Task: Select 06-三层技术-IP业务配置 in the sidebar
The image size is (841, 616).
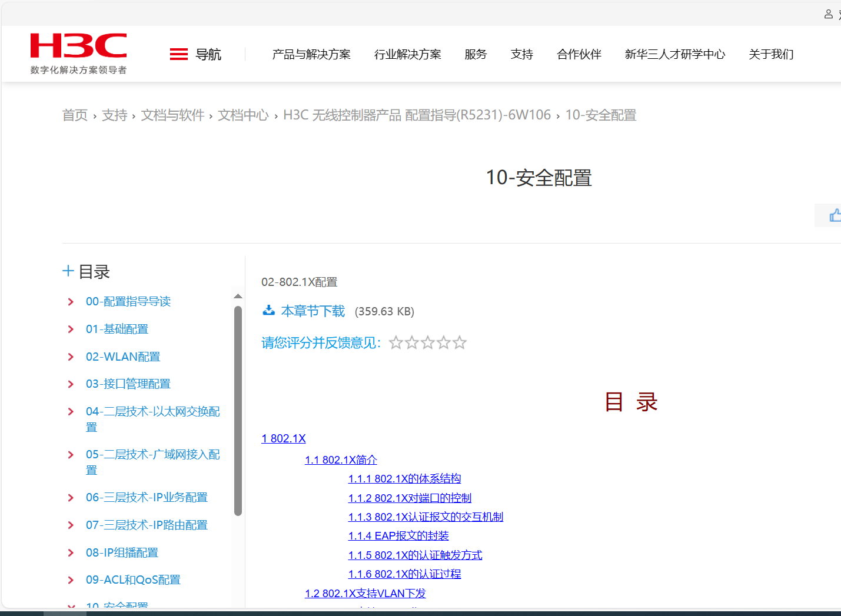Action: (147, 498)
